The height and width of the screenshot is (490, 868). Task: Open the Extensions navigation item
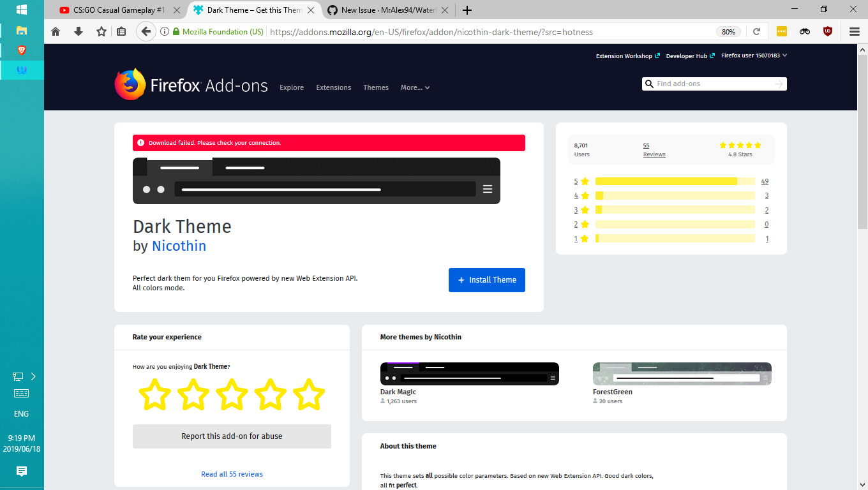334,87
